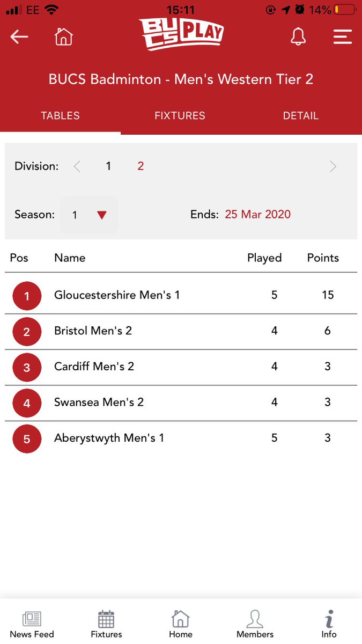Go to the previous division using left chevron
Screen dimensions: 362x644
(77, 166)
